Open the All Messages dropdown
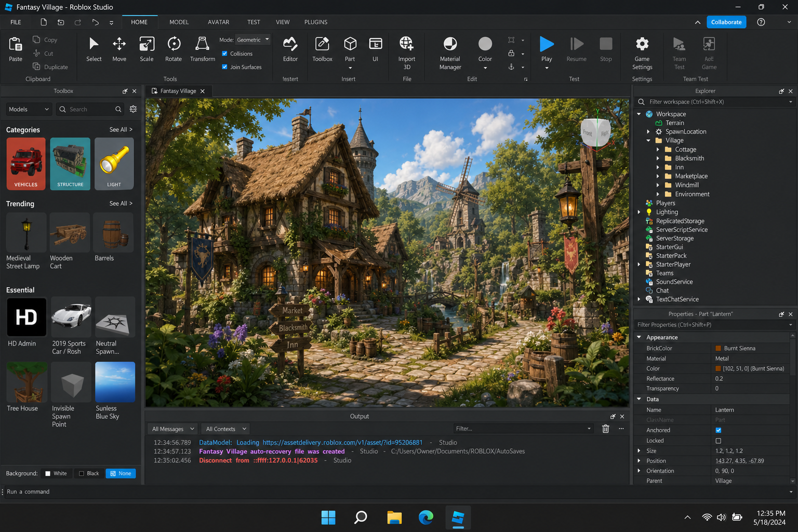Viewport: 798px width, 532px height. click(x=173, y=429)
